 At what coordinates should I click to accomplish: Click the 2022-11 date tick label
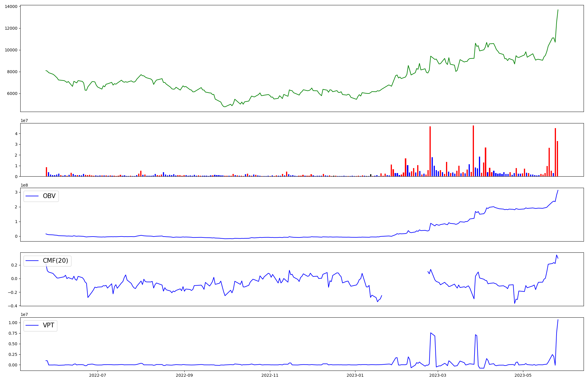[270, 375]
